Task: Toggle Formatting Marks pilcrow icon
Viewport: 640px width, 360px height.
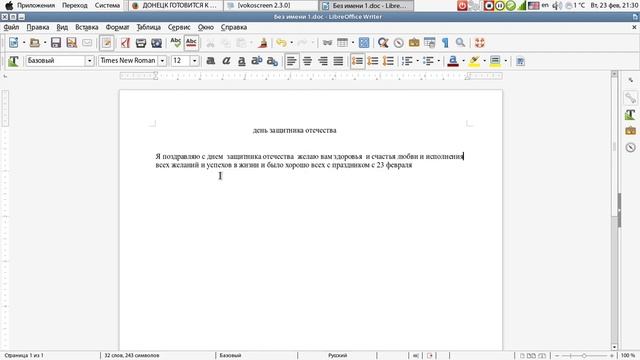Action: [445, 43]
